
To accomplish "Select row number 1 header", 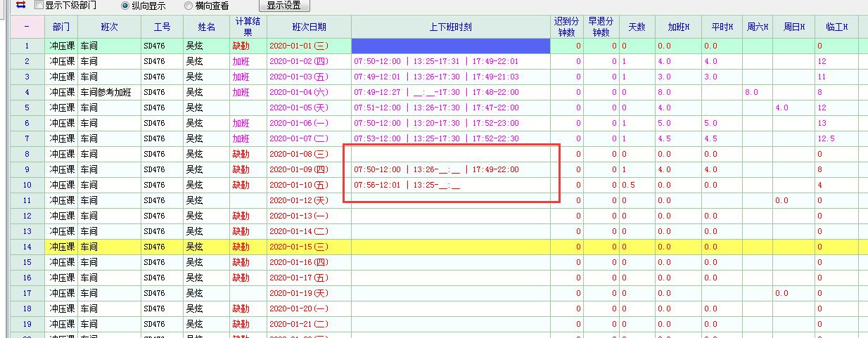I will point(27,46).
